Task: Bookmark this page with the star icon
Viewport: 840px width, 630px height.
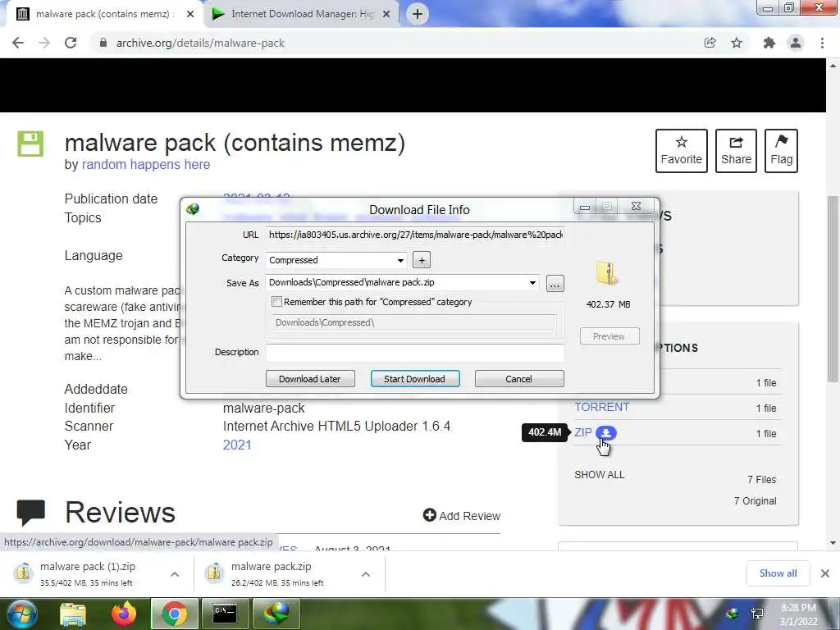Action: pos(737,43)
